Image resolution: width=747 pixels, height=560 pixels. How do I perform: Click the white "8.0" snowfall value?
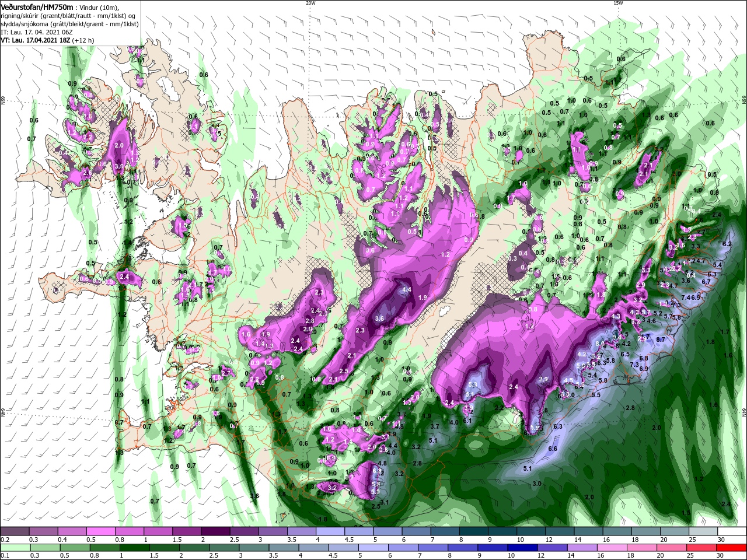click(x=599, y=344)
